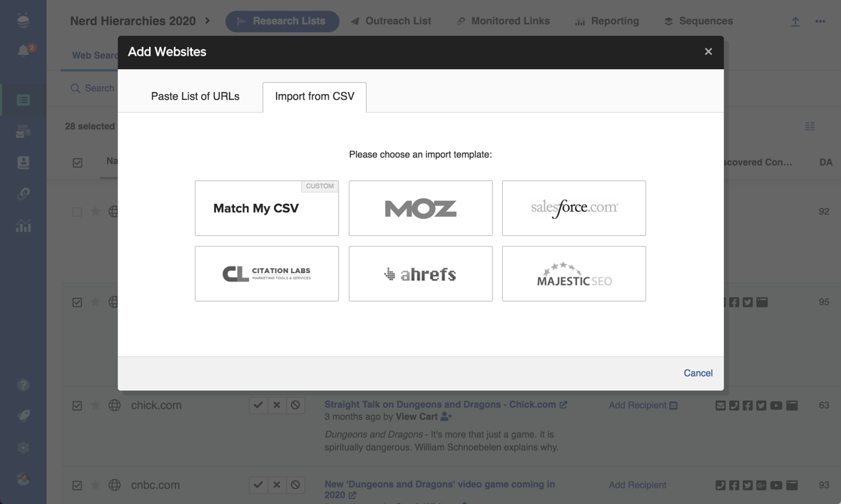
Task: Choose the Match My CSV custom template
Action: [x=266, y=208]
